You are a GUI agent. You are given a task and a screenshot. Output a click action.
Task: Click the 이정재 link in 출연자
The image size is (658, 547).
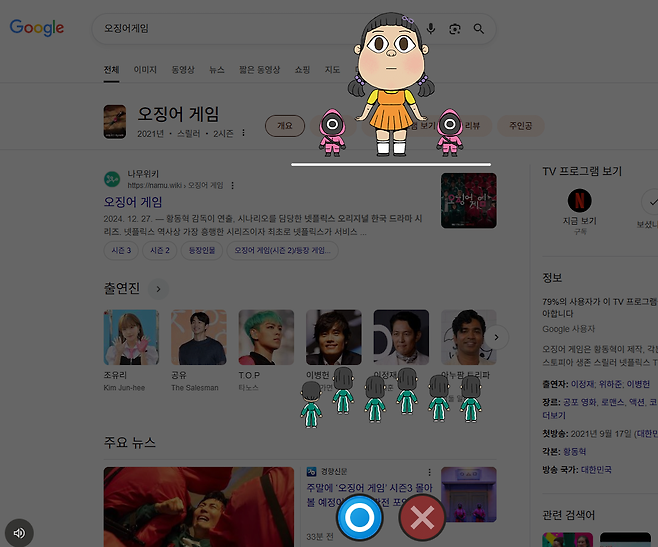click(582, 384)
